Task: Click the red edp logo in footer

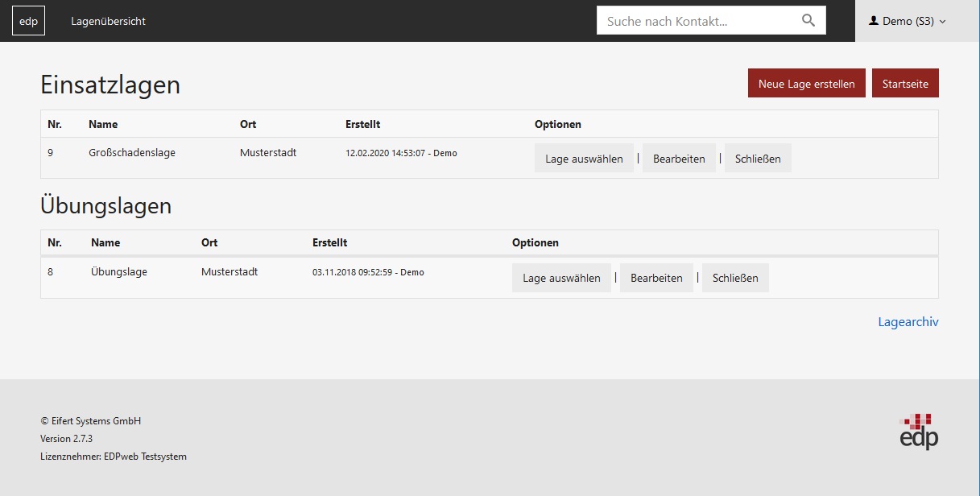Action: coord(919,432)
